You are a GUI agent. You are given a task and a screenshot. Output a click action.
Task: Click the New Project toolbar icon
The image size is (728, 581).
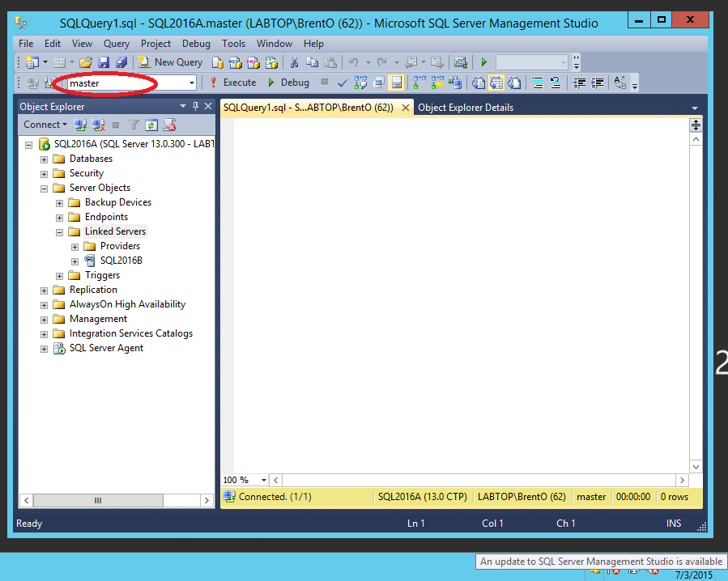(x=32, y=62)
